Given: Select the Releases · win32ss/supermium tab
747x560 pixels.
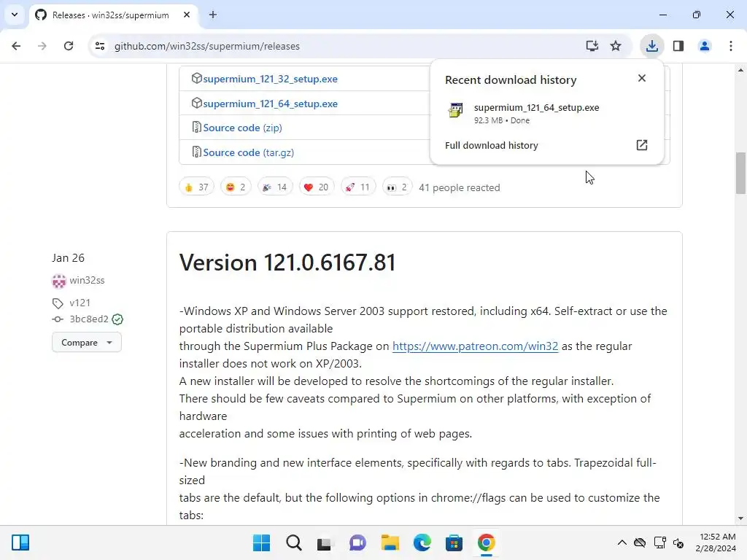Looking at the screenshot, I should pyautogui.click(x=111, y=15).
